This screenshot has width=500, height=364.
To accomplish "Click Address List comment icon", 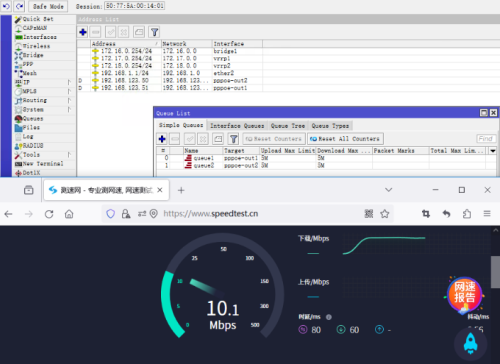I will (139, 32).
